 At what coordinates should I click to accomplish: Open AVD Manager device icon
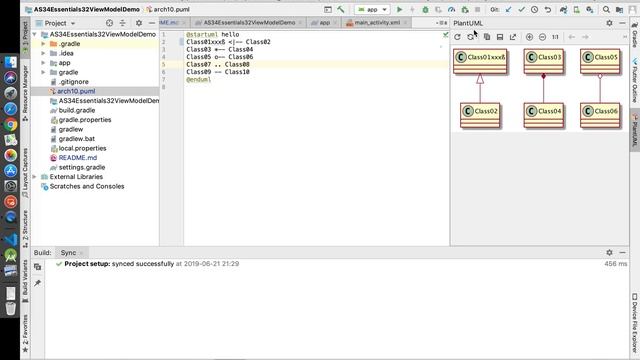pyautogui.click(x=576, y=9)
